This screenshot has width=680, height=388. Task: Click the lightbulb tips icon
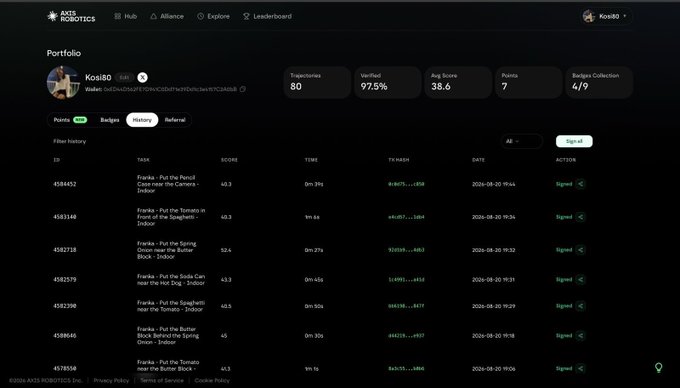658,368
